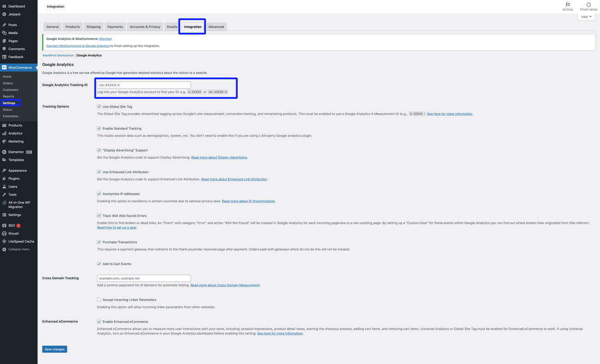The image size is (600, 364).
Task: Click the Products icon in sidebar
Action: [4, 125]
